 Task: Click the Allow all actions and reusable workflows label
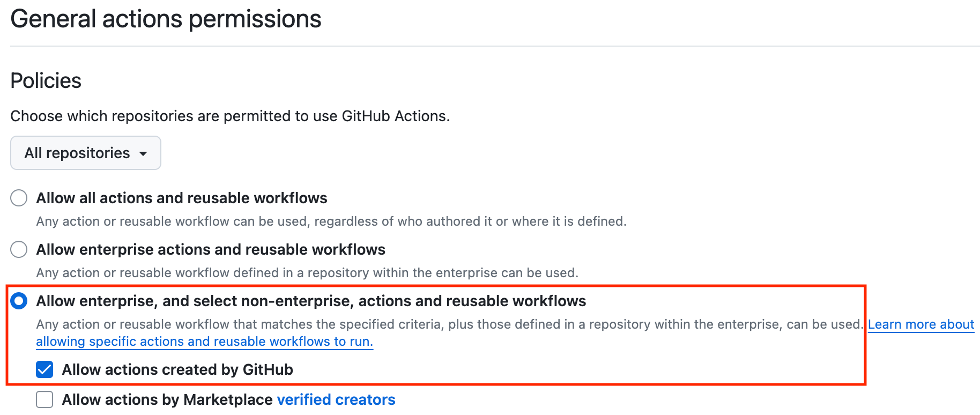coord(182,198)
